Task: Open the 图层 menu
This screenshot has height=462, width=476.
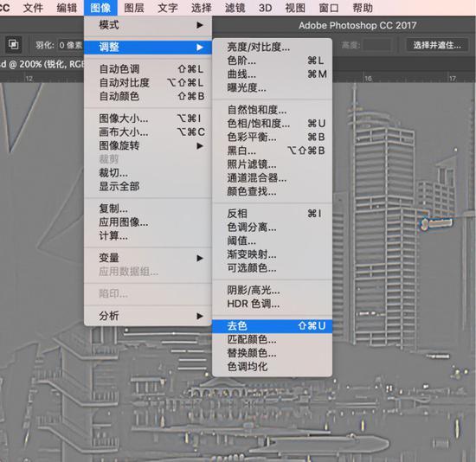Action: (x=134, y=8)
